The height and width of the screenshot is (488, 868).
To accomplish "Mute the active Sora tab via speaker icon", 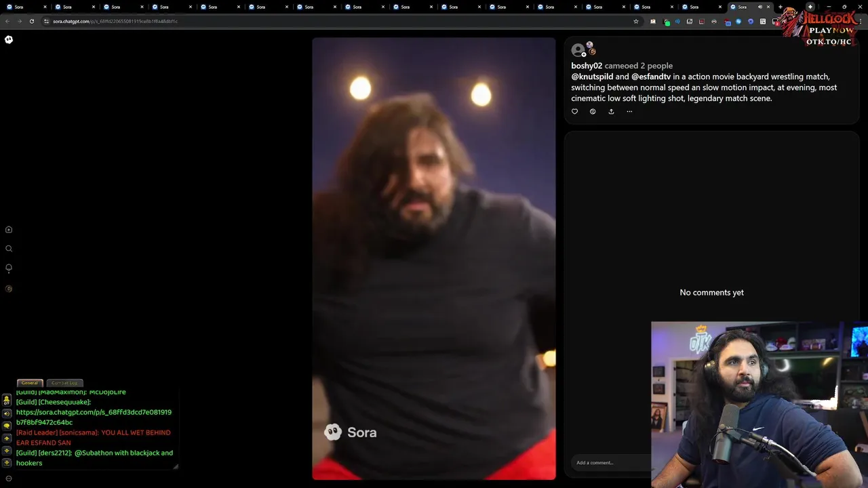I will coord(759,7).
